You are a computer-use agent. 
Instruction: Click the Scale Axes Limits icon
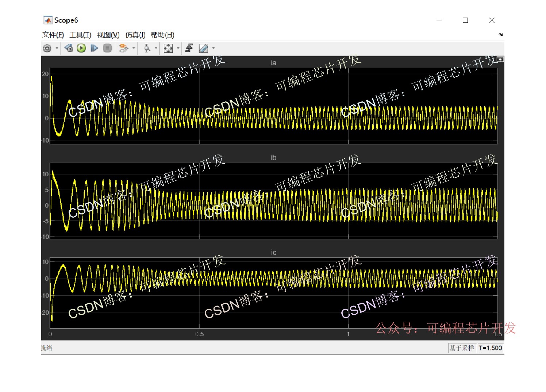pyautogui.click(x=168, y=48)
